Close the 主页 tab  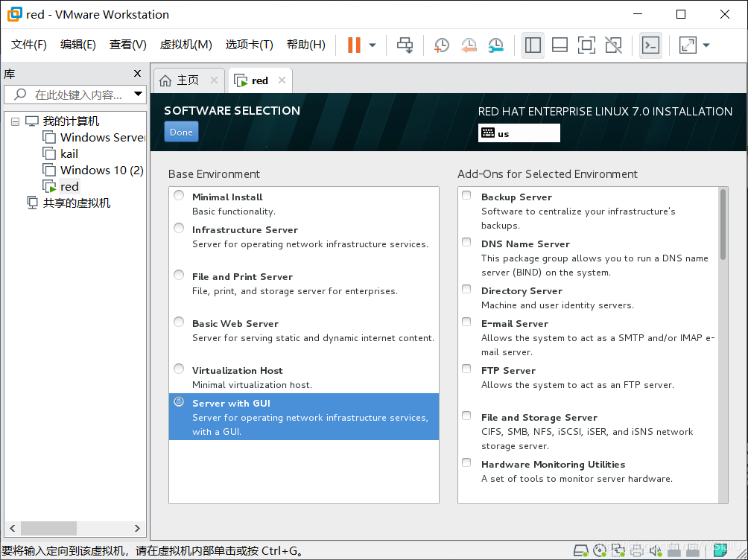tap(214, 80)
